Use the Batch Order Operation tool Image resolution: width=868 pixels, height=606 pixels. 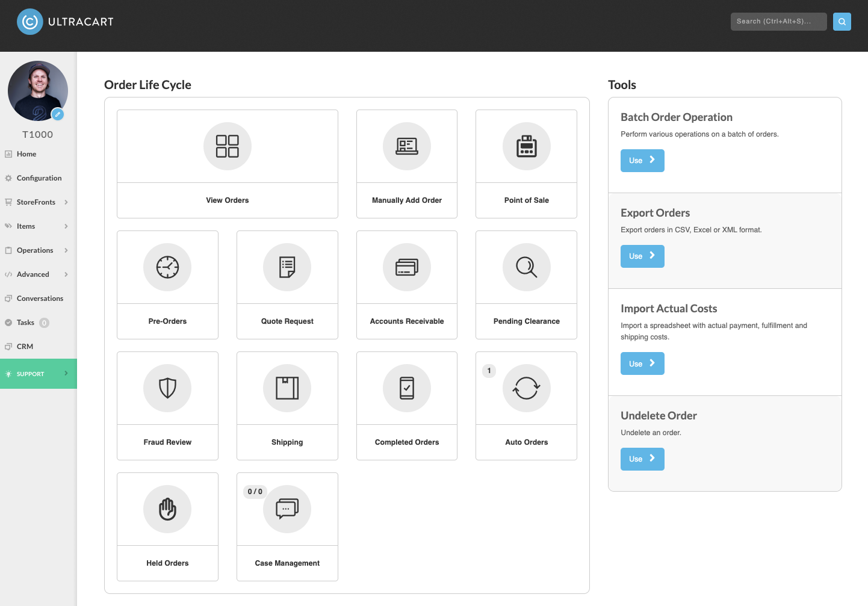pos(642,161)
